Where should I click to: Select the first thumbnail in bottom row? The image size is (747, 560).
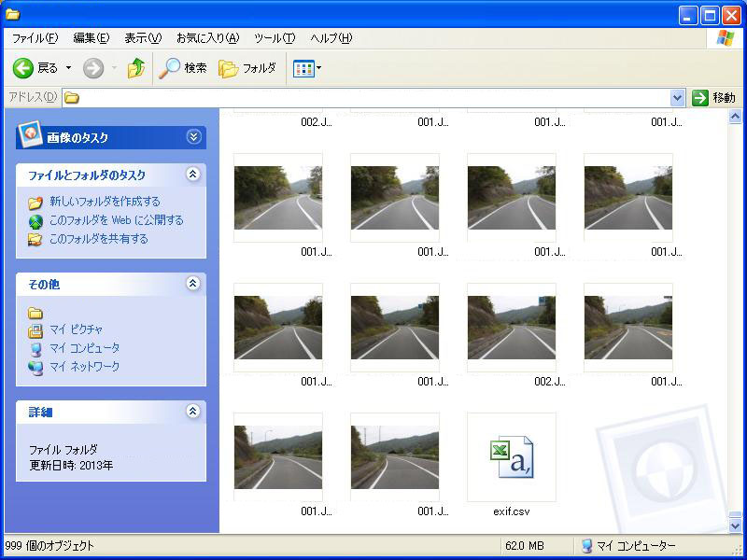pos(278,457)
